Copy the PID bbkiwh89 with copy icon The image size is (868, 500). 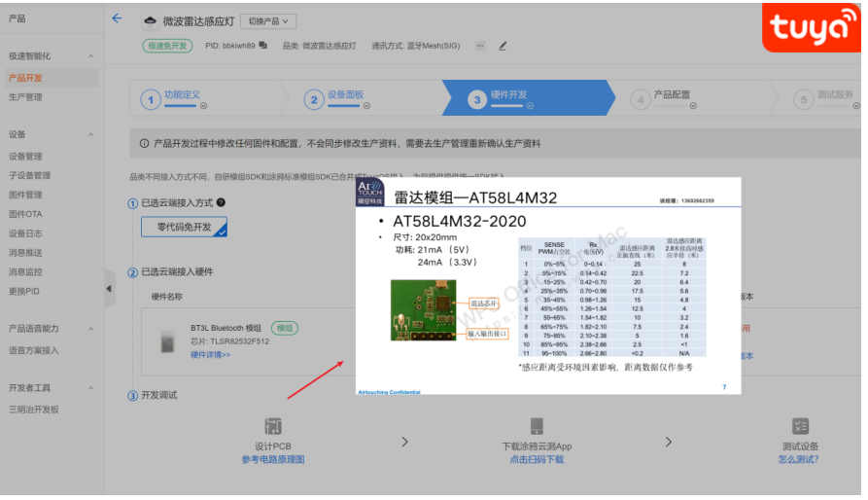(263, 46)
